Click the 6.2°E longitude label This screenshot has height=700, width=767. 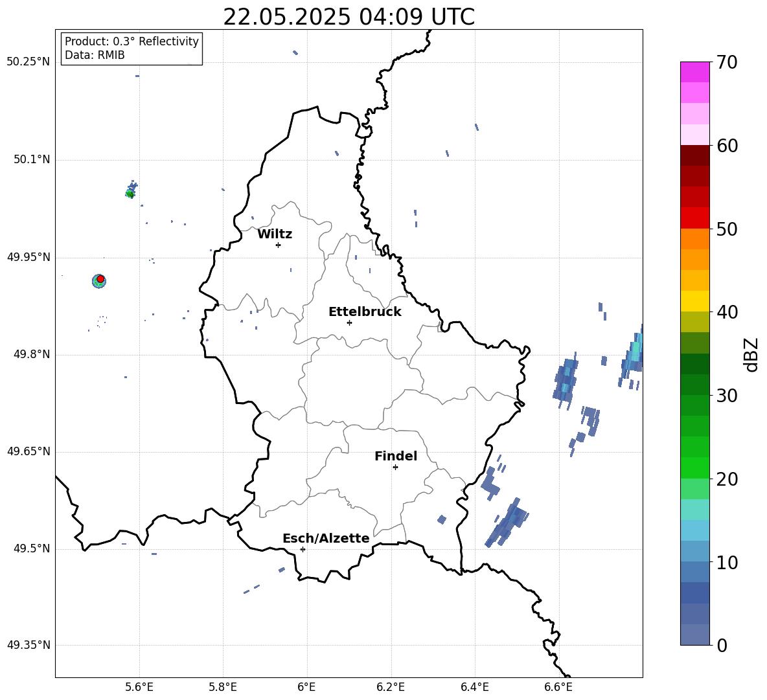coord(391,687)
